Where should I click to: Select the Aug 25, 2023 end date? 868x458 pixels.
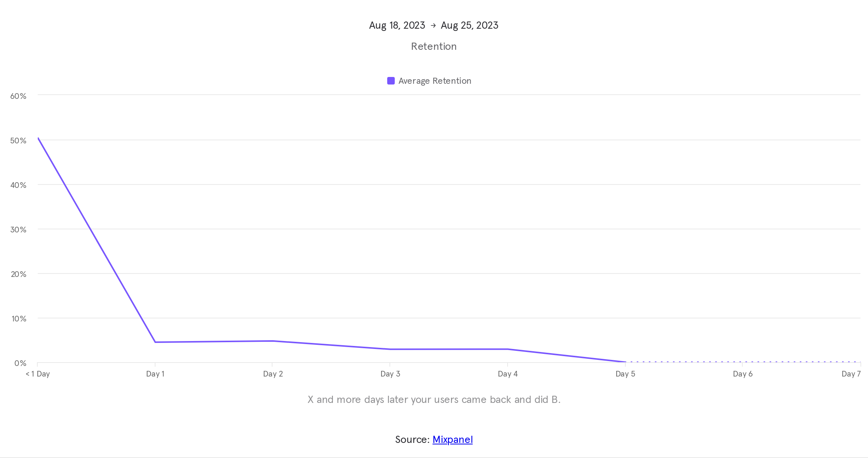point(469,25)
